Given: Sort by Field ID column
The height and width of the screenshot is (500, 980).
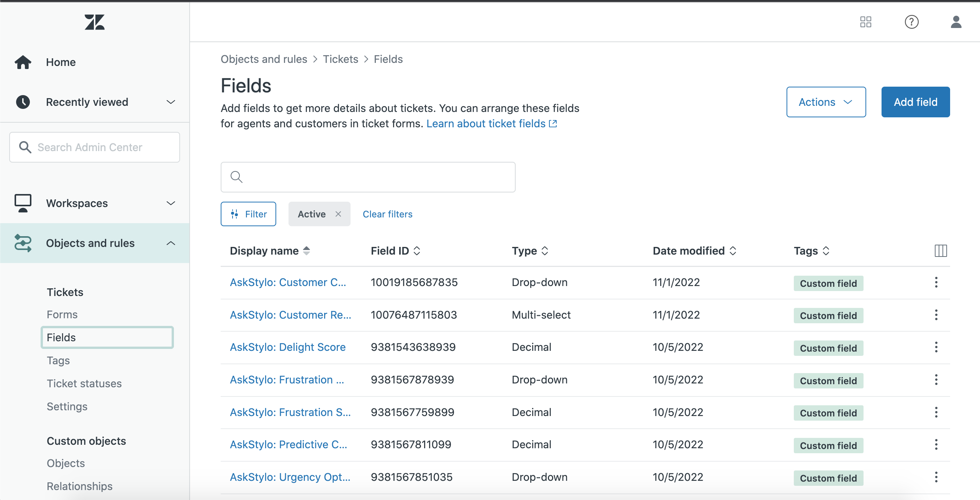Looking at the screenshot, I should (395, 251).
